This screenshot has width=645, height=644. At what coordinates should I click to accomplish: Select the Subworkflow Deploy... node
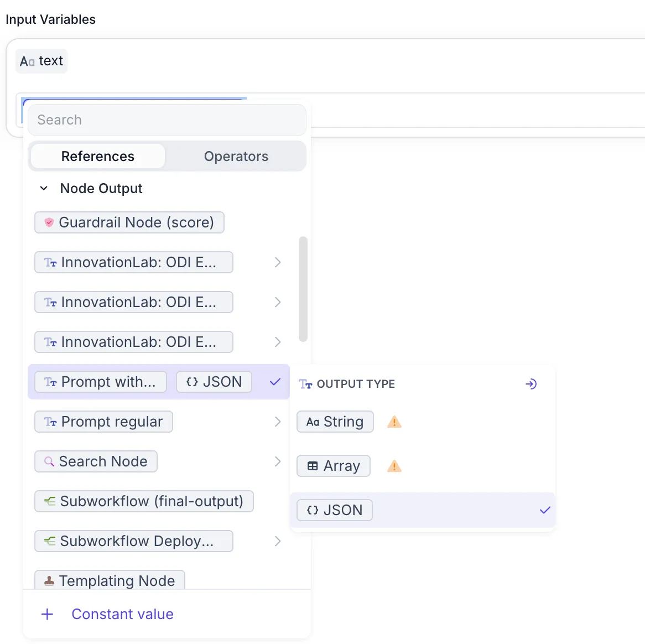pos(134,541)
